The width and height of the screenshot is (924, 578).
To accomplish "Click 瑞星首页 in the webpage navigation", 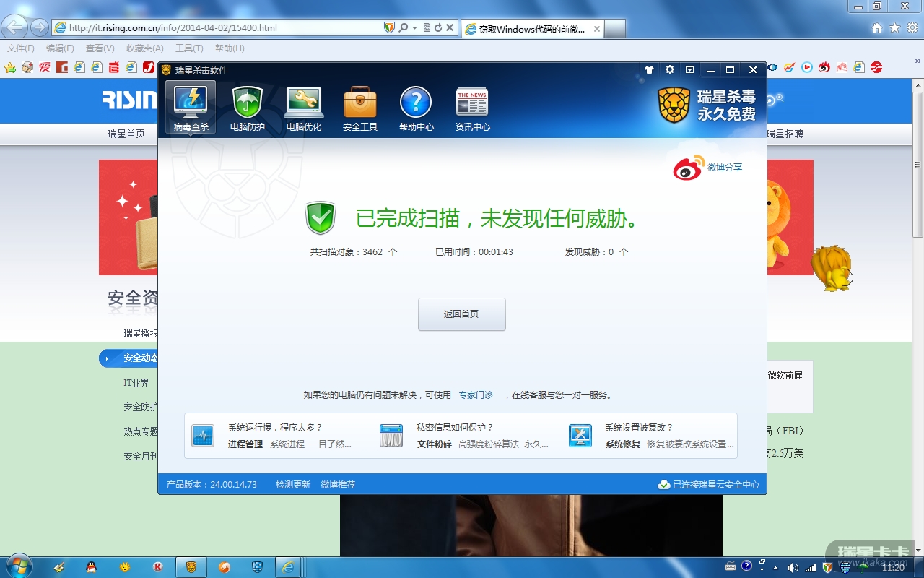I will pos(126,134).
